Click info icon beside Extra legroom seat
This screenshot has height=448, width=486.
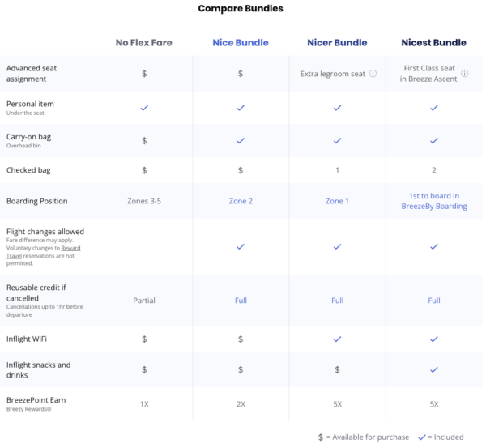tap(373, 74)
